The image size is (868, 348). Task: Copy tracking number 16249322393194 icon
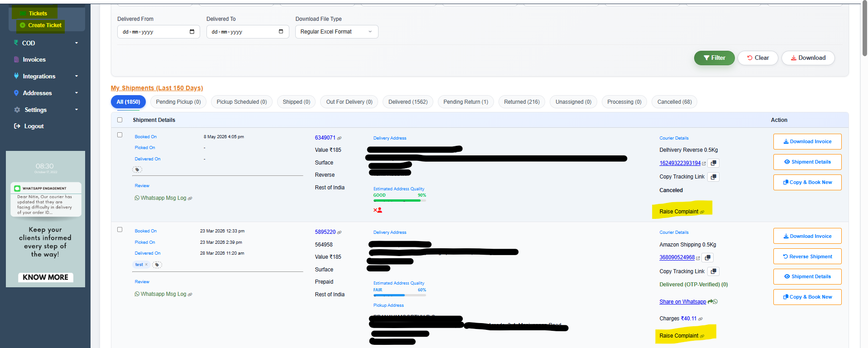pos(714,163)
